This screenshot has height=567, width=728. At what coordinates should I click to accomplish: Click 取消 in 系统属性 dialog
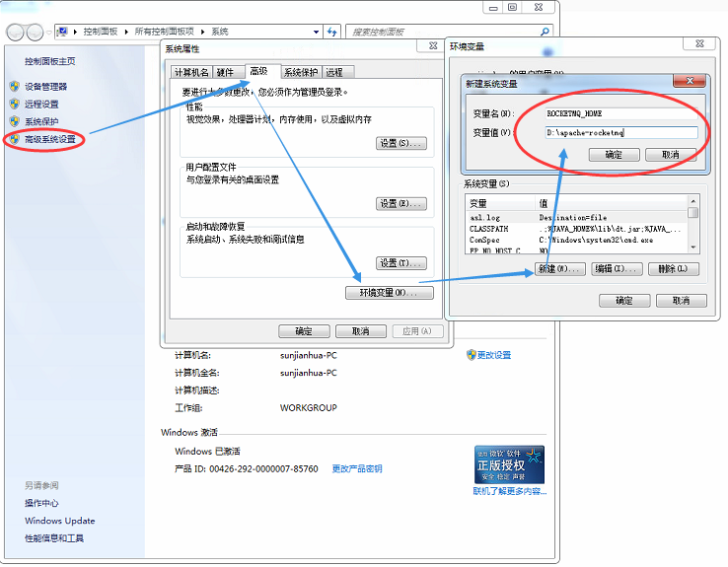pyautogui.click(x=361, y=331)
